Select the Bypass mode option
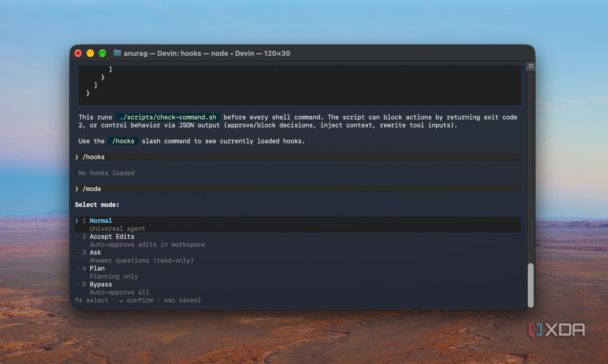Image resolution: width=608 pixels, height=364 pixels. pyautogui.click(x=101, y=285)
